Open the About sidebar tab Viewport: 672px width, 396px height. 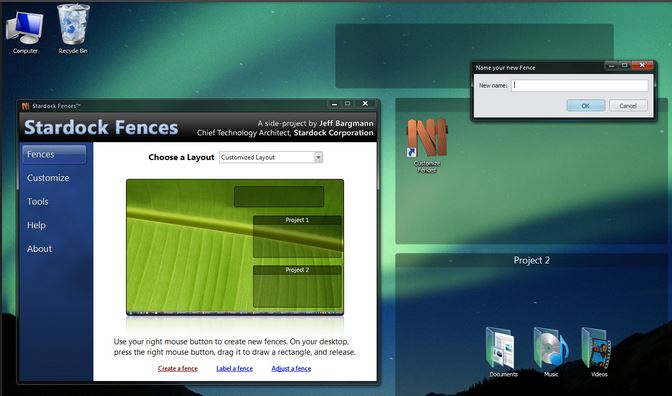[x=39, y=249]
